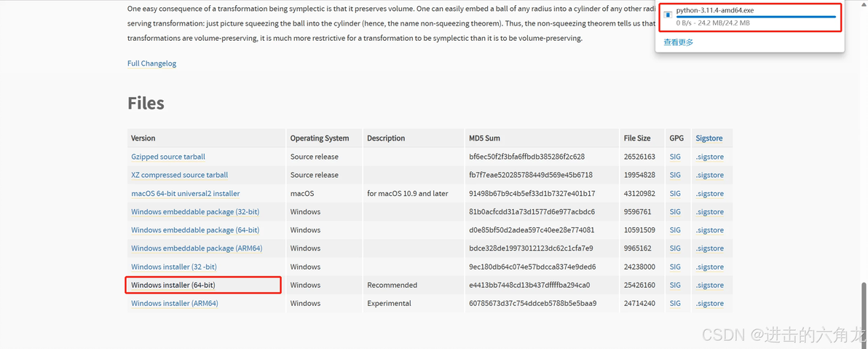The height and width of the screenshot is (349, 868).
Task: Open the 查看更多 downloads link
Action: point(678,42)
